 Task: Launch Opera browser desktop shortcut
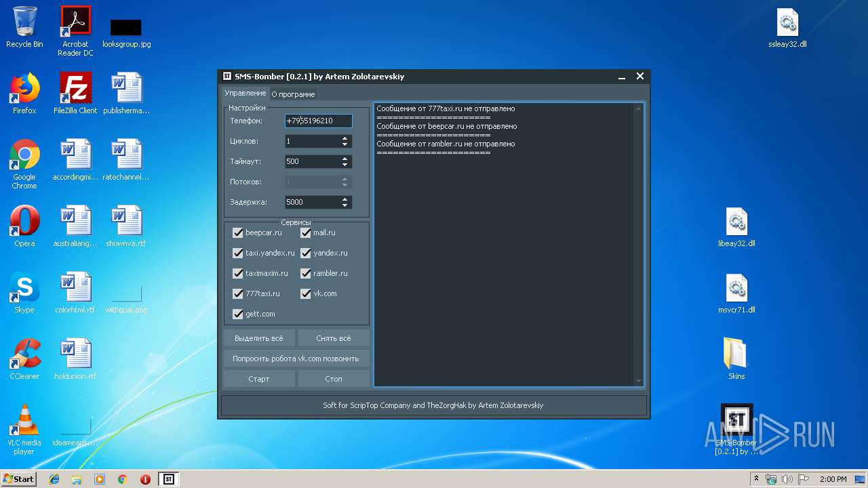pos(24,226)
